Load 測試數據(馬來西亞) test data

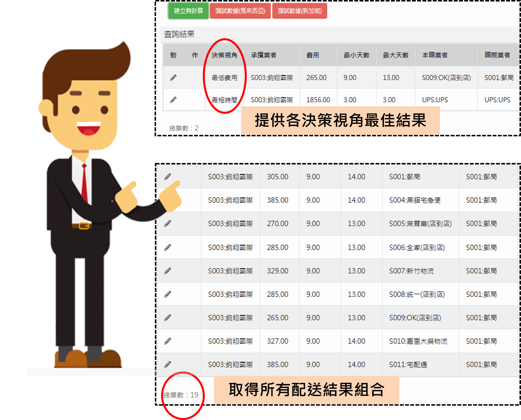tap(240, 11)
